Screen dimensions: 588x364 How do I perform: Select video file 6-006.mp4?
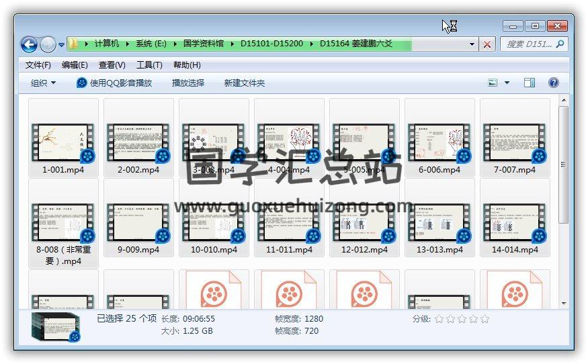439,138
